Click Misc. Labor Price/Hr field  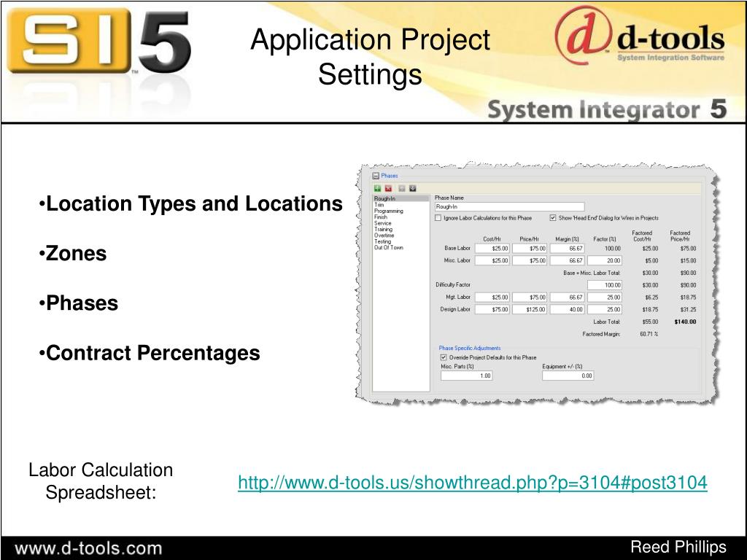click(530, 260)
